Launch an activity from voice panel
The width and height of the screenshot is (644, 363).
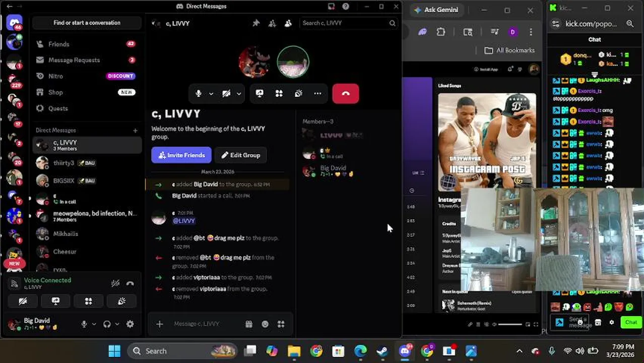click(x=88, y=301)
